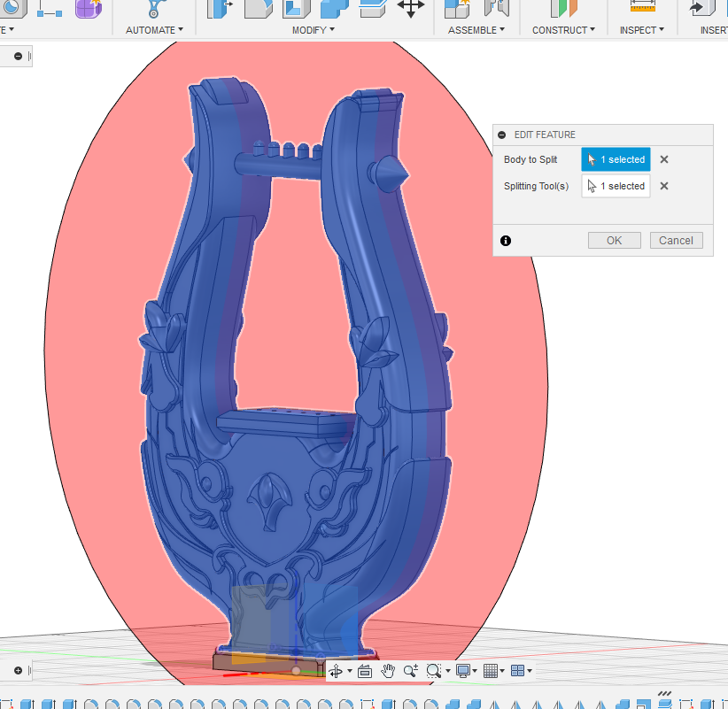Image resolution: width=728 pixels, height=709 pixels.
Task: Collapse the Edit Feature dialog header
Action: tap(501, 135)
